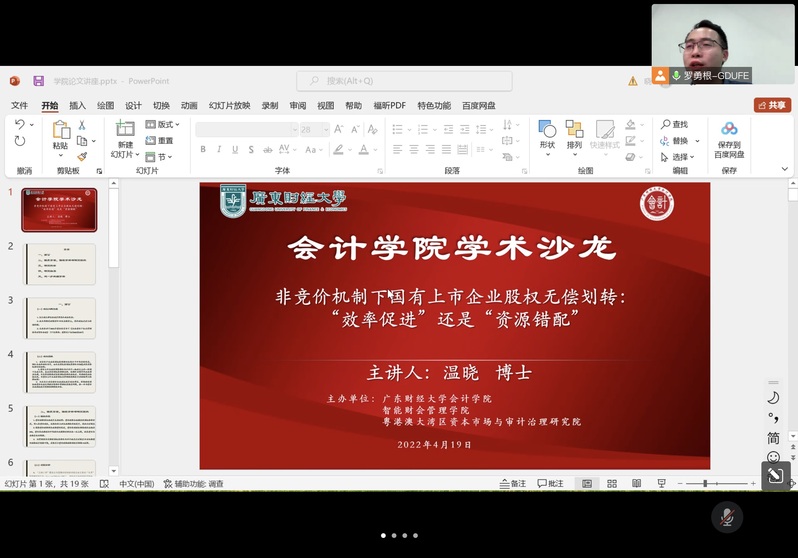Click the Save icon in title bar
The width and height of the screenshot is (798, 558).
[38, 81]
